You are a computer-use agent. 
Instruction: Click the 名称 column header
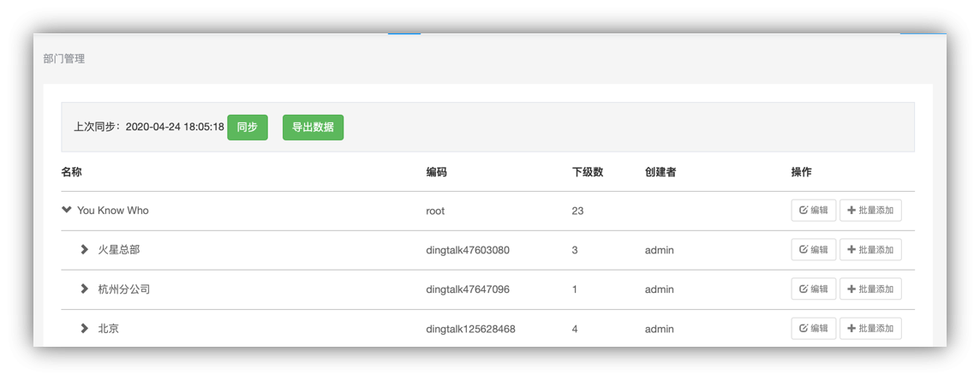[x=71, y=172]
